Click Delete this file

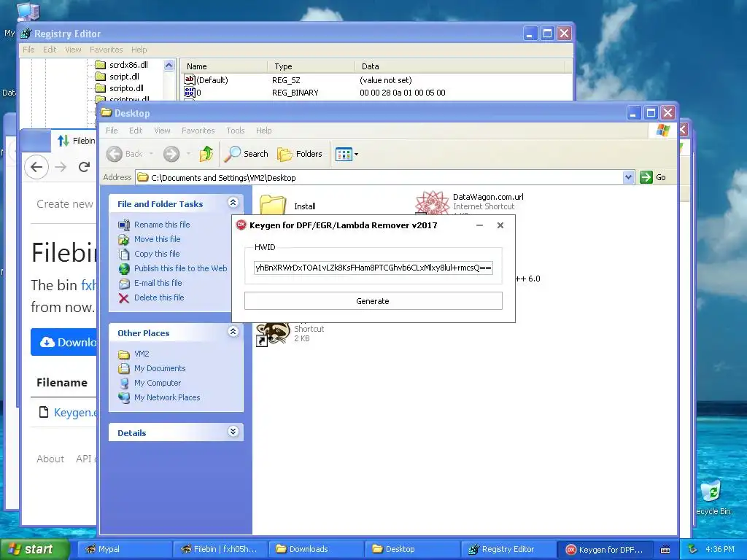tap(159, 297)
